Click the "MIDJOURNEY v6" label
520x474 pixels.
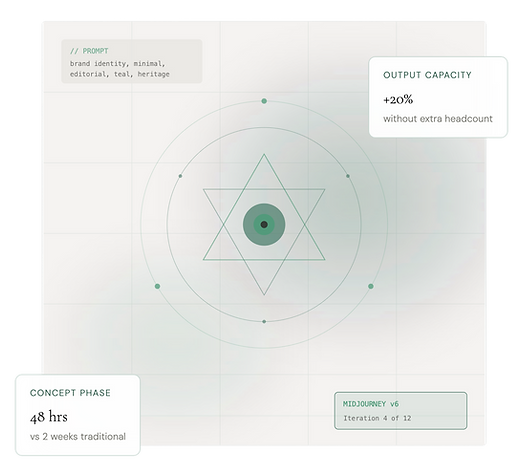pos(371,404)
